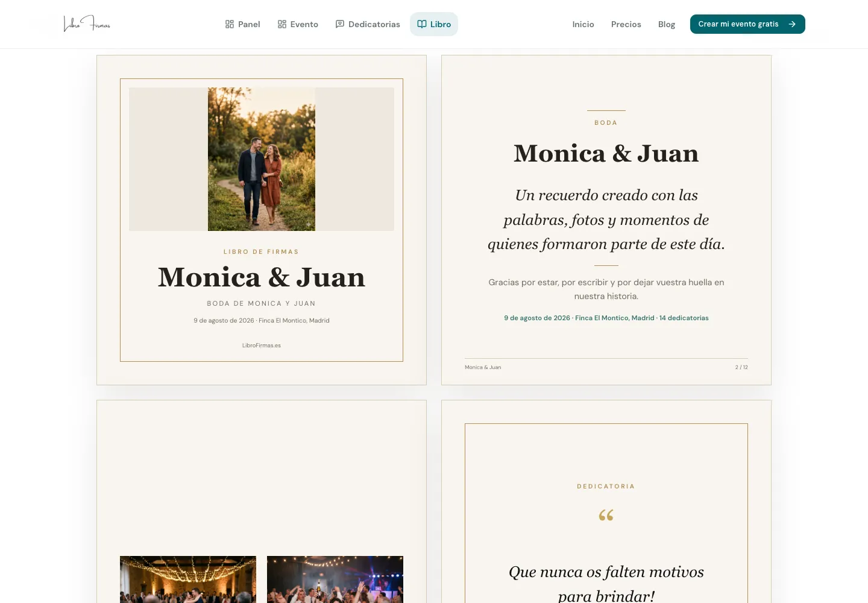Screen dimensions: 868x603
Task: Click the title on the BODA page
Action: [x=606, y=153]
